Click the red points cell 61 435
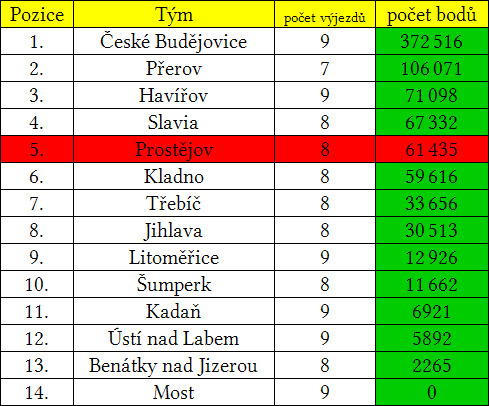Screen dimensions: 489x406 432,149
